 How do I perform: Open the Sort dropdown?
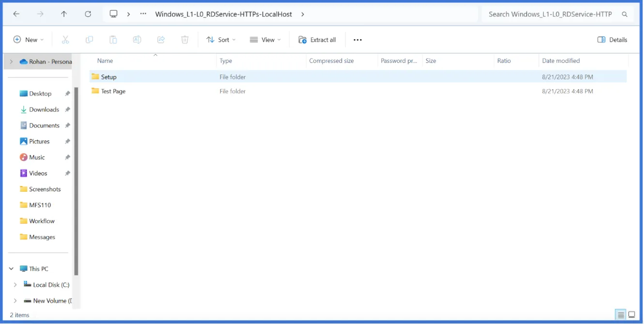tap(221, 40)
